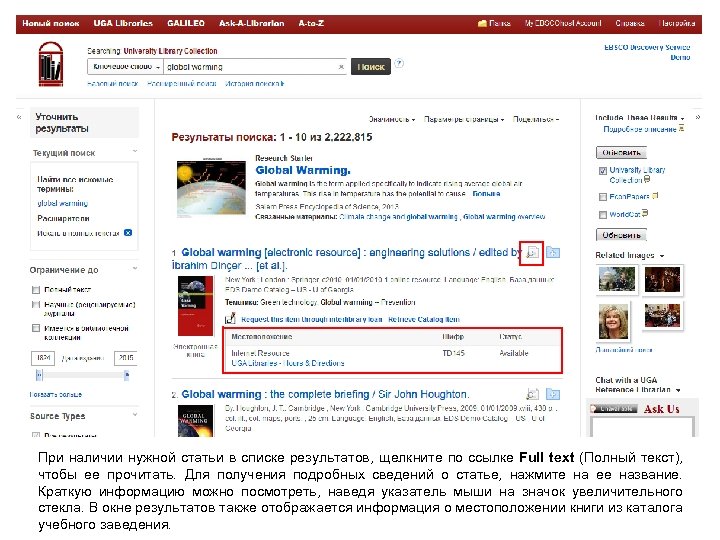
Task: Open the blonde woman related image thumbnail
Action: point(613,321)
